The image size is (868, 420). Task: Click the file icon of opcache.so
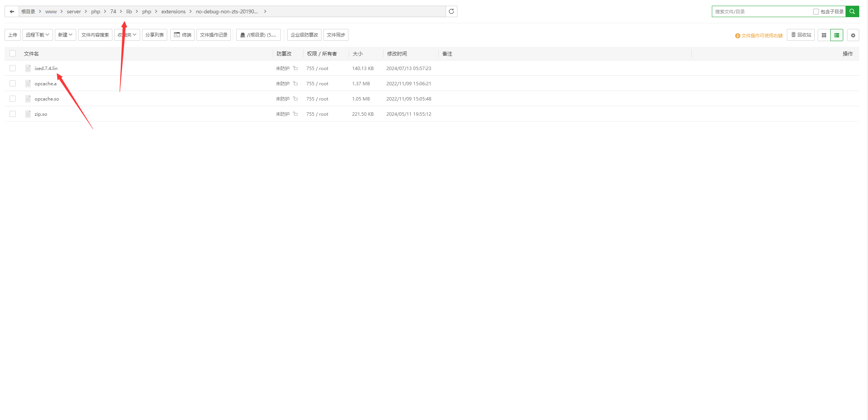pos(28,99)
